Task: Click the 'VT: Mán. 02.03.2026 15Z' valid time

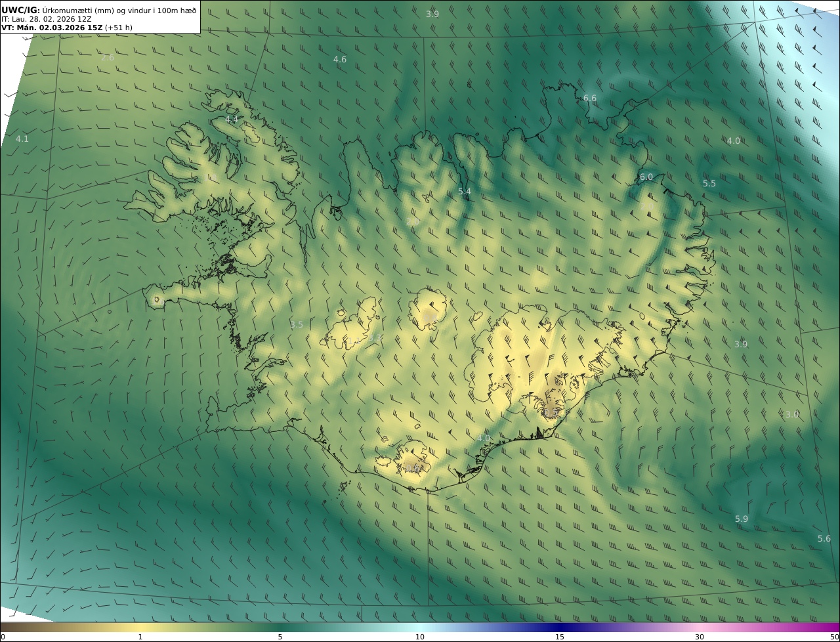Action: pyautogui.click(x=51, y=28)
